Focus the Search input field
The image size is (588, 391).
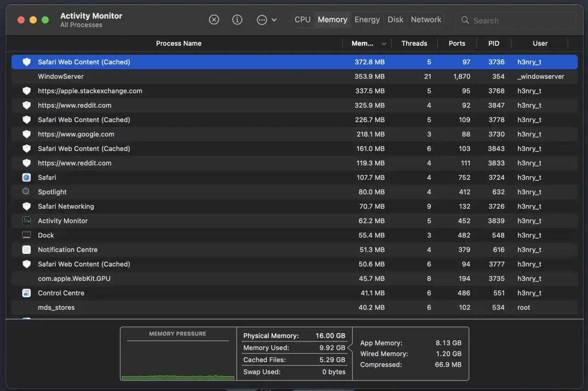[516, 20]
